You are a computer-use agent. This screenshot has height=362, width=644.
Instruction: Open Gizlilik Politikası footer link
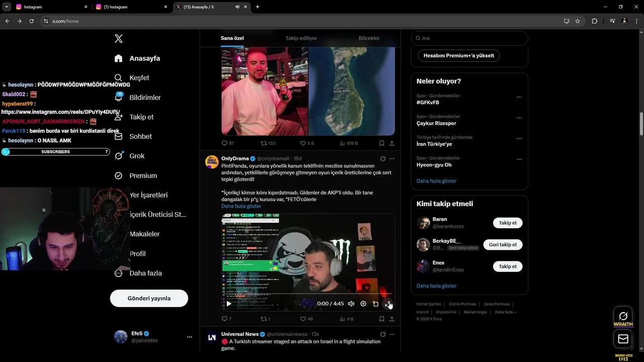point(462,304)
